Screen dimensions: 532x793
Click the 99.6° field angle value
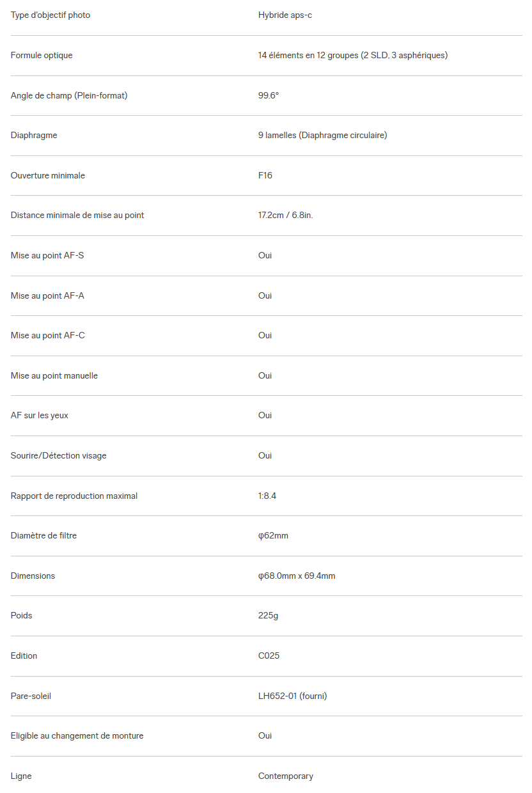coord(269,95)
